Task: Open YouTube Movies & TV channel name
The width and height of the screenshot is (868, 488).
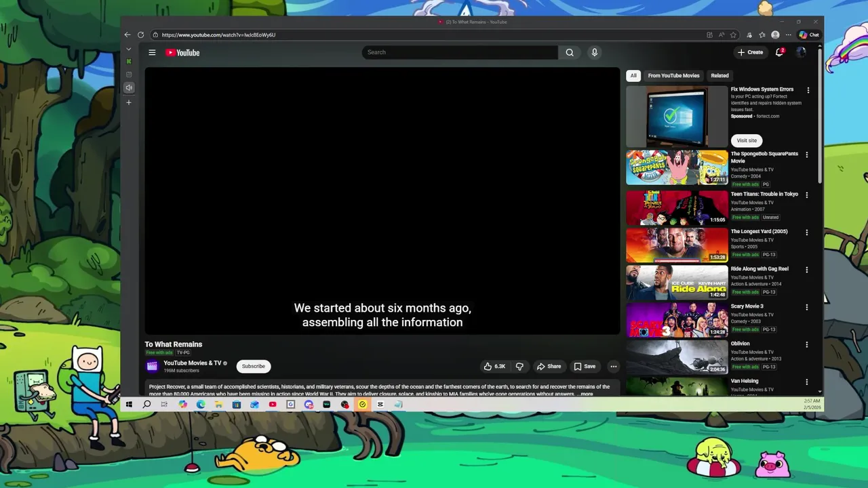Action: 192,363
